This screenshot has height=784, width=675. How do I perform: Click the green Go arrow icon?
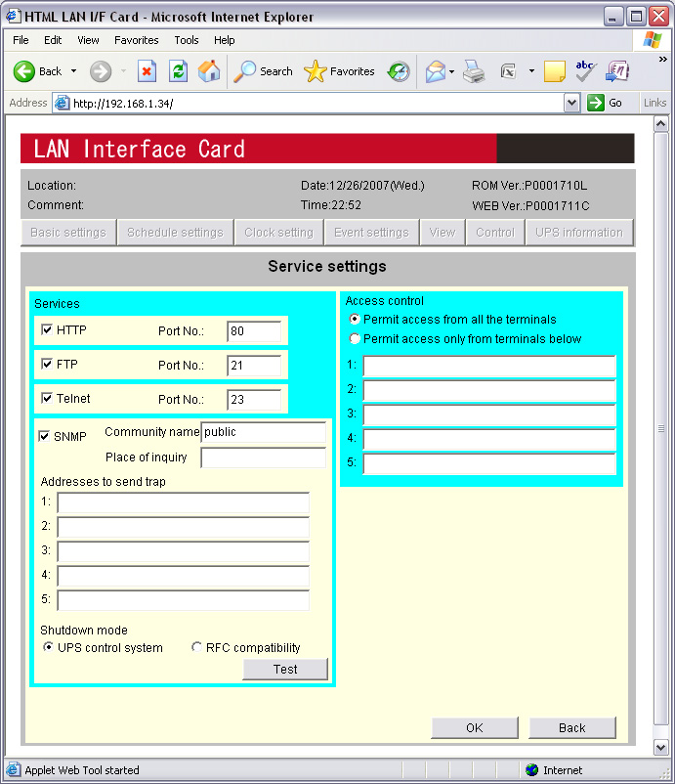(x=595, y=103)
